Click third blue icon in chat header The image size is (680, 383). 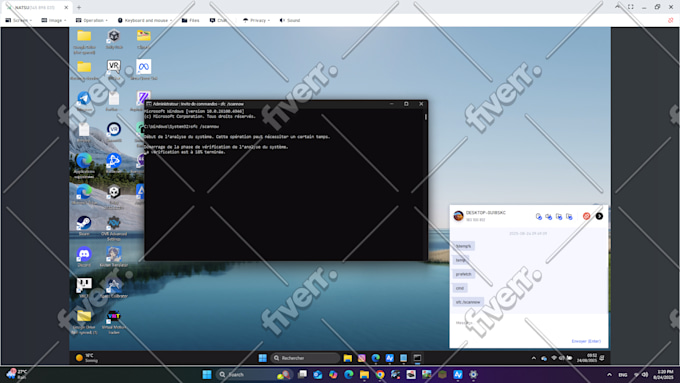coord(559,216)
